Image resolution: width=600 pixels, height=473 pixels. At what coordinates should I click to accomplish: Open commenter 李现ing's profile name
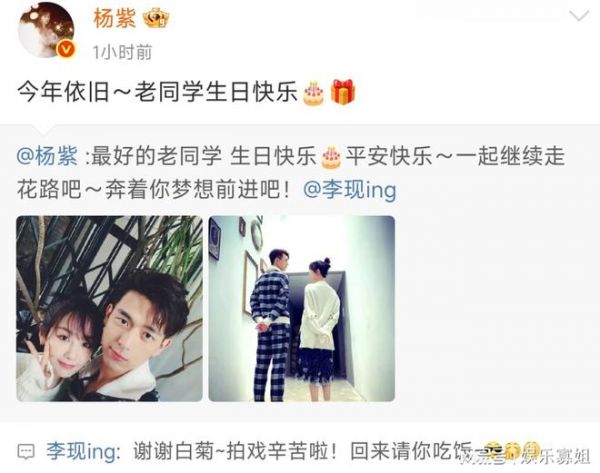(x=81, y=452)
